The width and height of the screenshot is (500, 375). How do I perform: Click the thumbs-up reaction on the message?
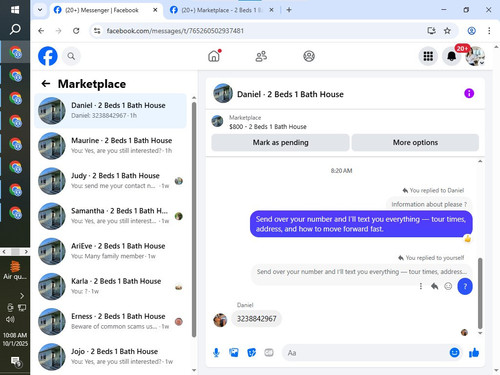[468, 239]
